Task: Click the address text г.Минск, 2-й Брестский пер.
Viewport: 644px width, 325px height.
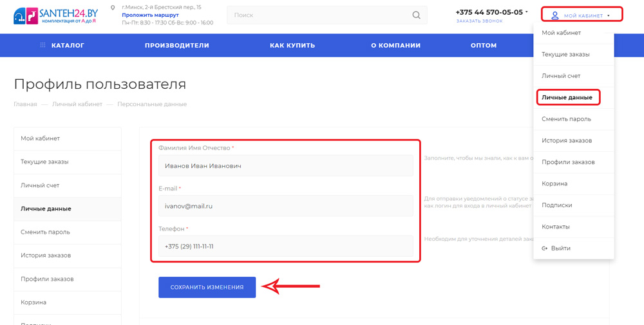Action: [162, 7]
